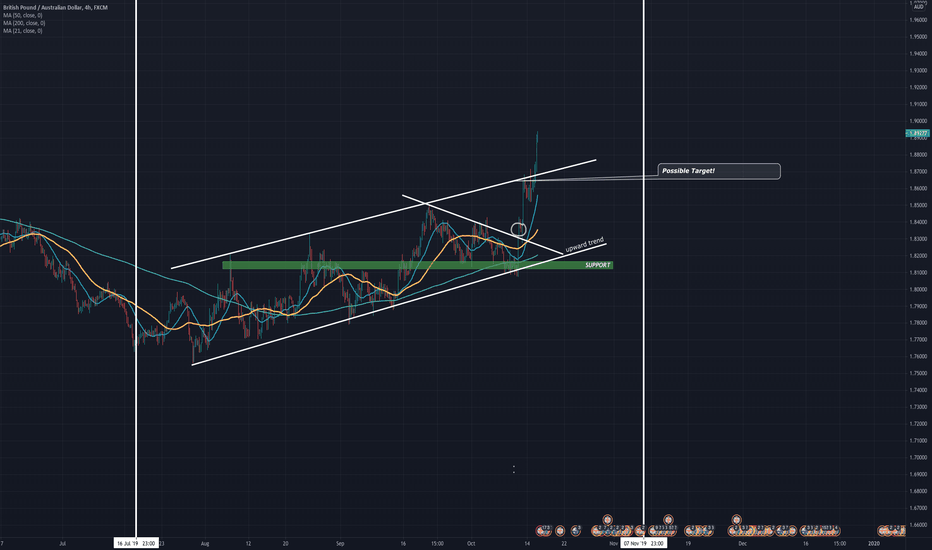Select the MA (50, close, 0) indicator label
Screen dimensions: 932x550
23,15
